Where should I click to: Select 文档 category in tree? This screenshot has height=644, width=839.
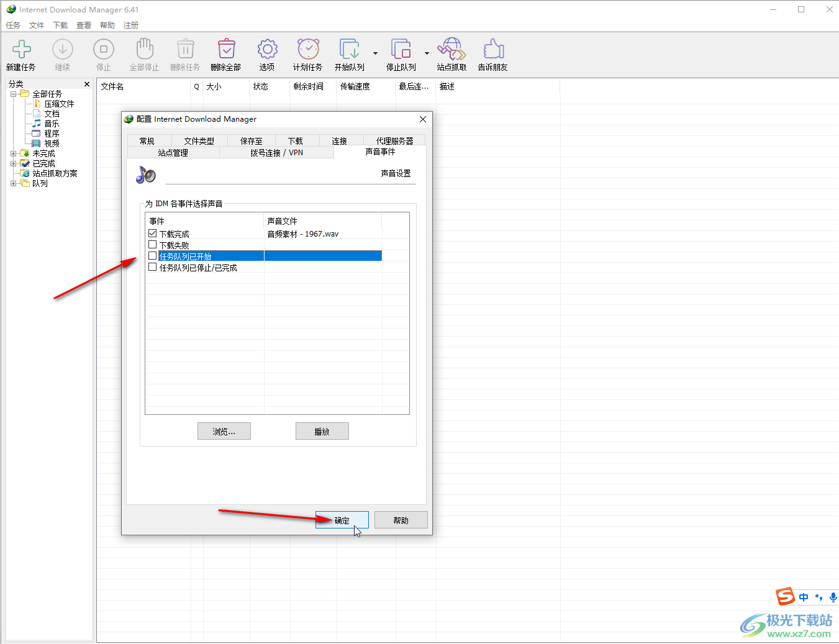[52, 114]
